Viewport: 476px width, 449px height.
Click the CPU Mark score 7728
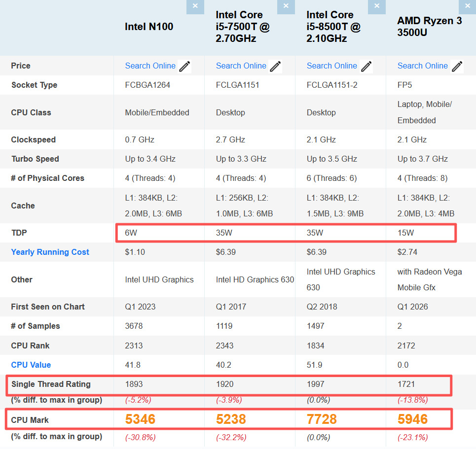click(x=322, y=419)
